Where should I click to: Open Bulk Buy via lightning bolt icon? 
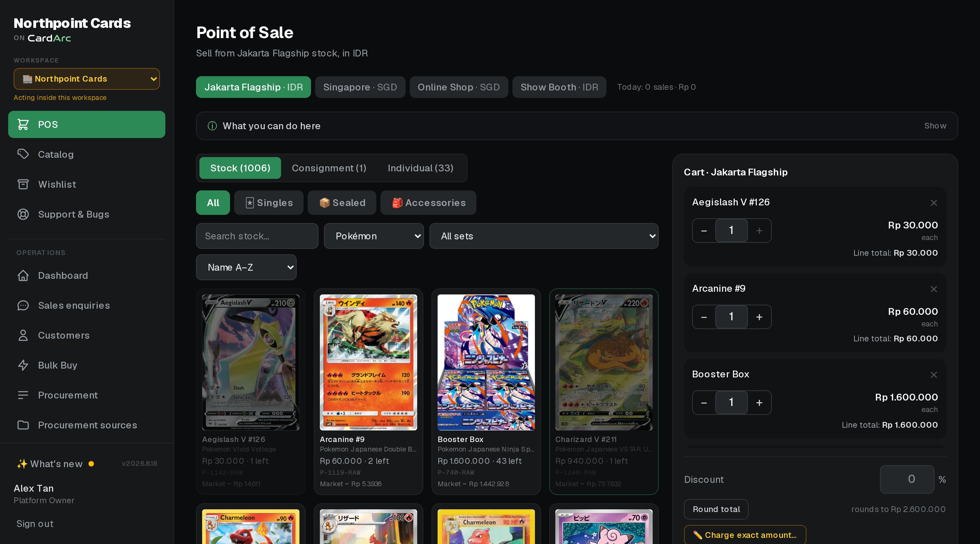click(23, 365)
